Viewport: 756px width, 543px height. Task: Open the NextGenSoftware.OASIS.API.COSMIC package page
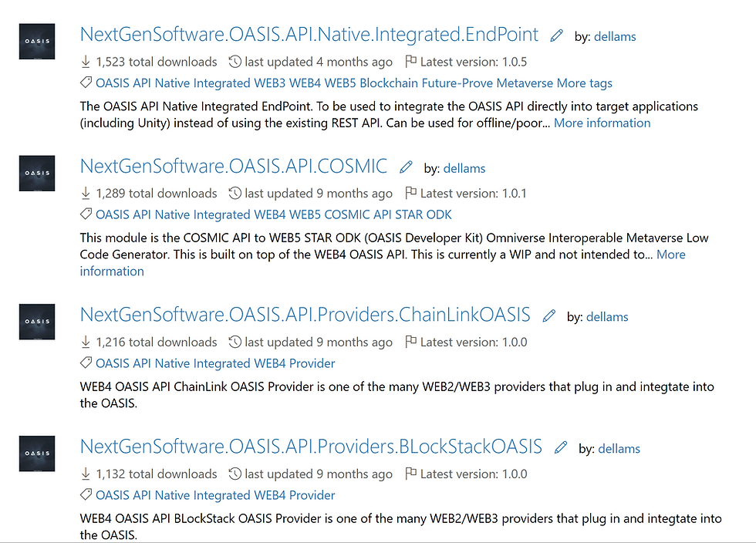pos(233,167)
